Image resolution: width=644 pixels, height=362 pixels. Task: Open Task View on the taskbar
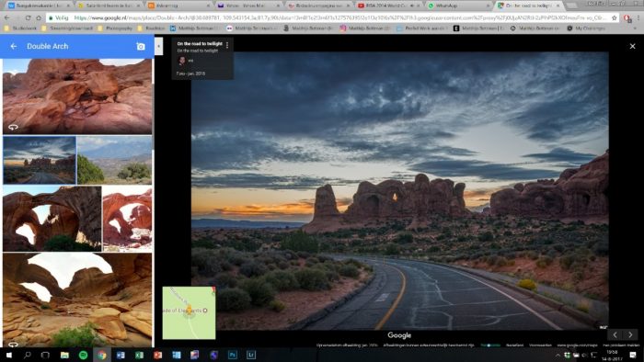45,355
